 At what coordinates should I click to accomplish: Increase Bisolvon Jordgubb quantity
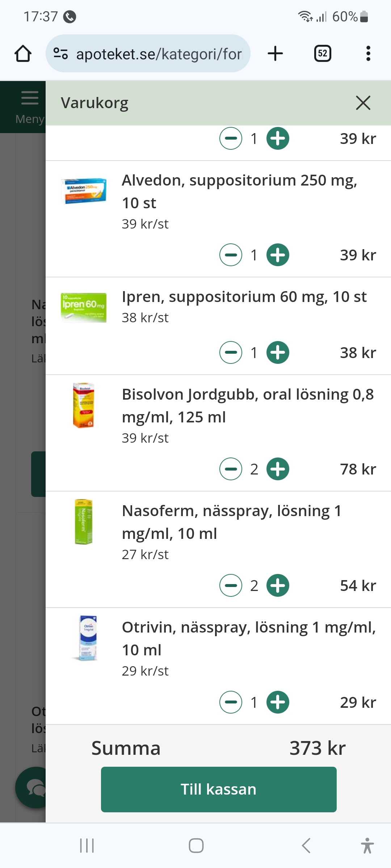(x=278, y=469)
